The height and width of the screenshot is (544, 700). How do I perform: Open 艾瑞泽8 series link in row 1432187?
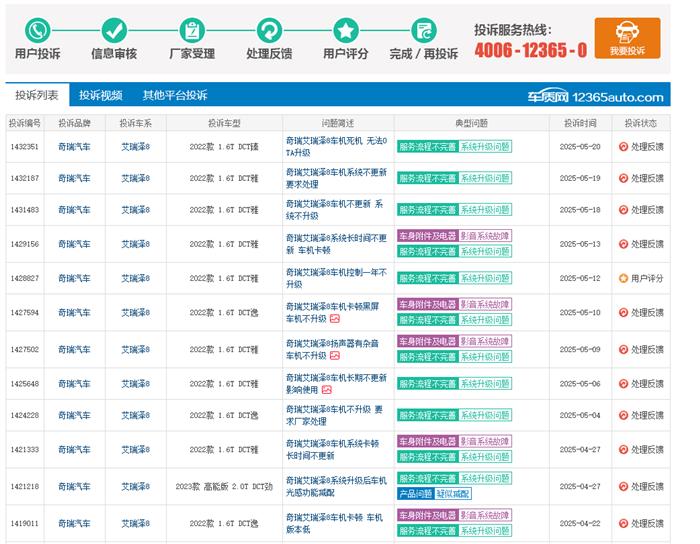click(x=136, y=178)
